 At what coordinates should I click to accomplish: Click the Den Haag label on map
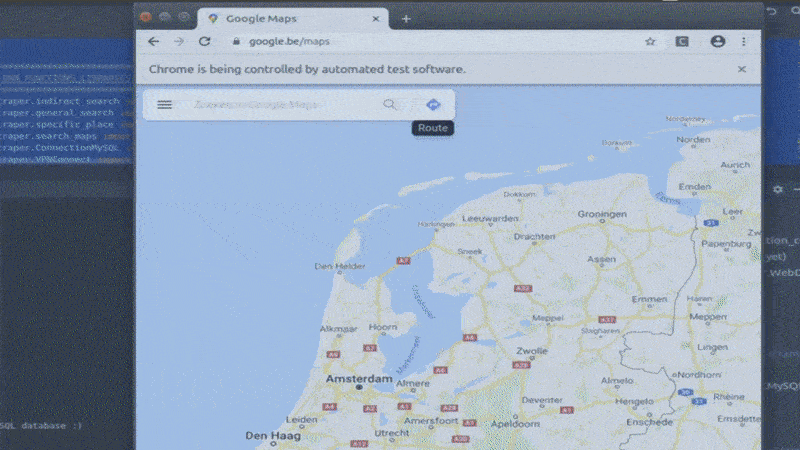[x=273, y=436]
